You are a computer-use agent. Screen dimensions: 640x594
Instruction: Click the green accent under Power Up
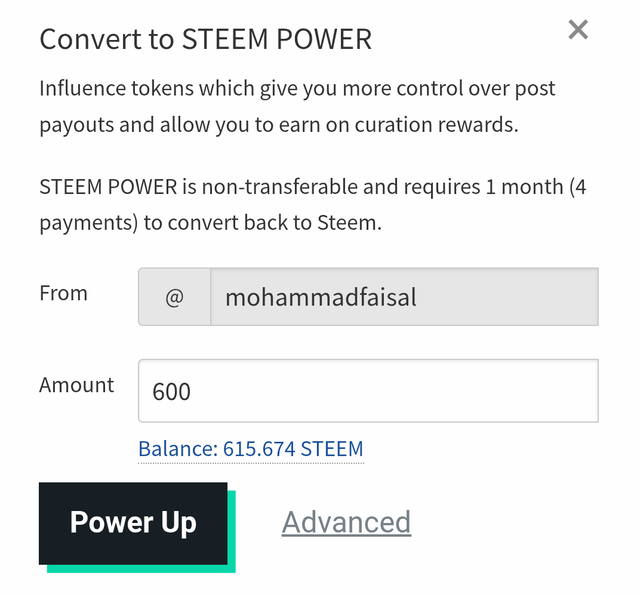tap(140, 567)
